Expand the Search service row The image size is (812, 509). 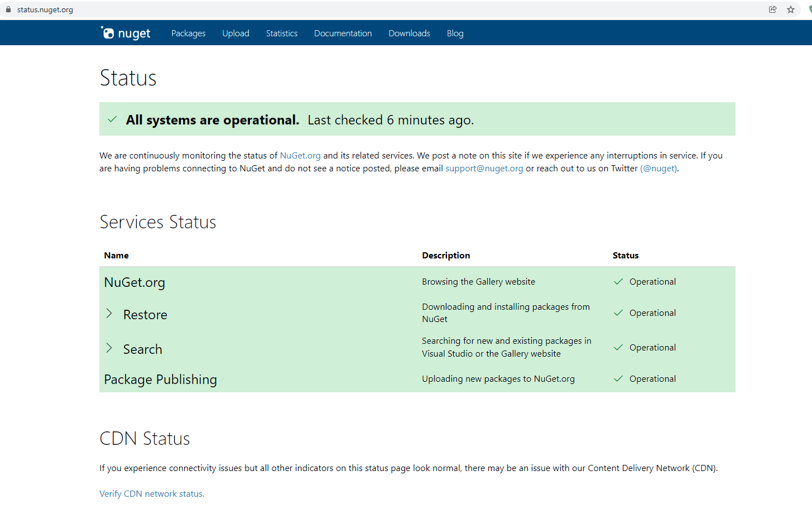(x=109, y=348)
